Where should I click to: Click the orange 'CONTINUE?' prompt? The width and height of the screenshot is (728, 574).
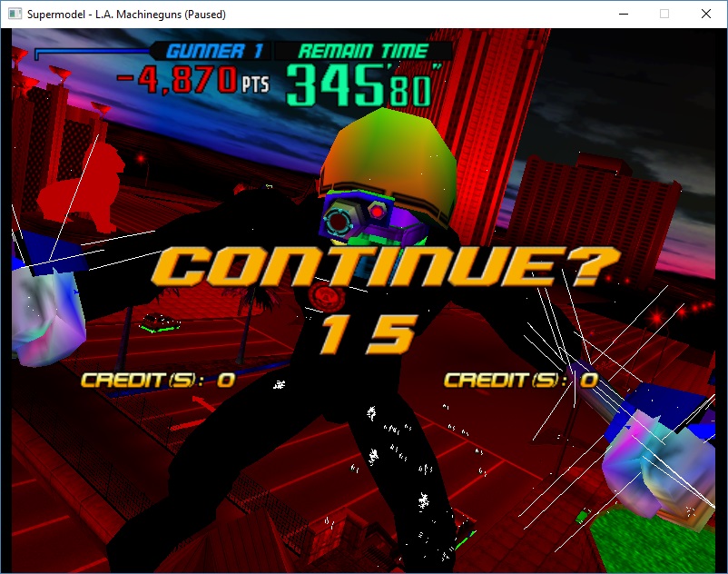(386, 267)
